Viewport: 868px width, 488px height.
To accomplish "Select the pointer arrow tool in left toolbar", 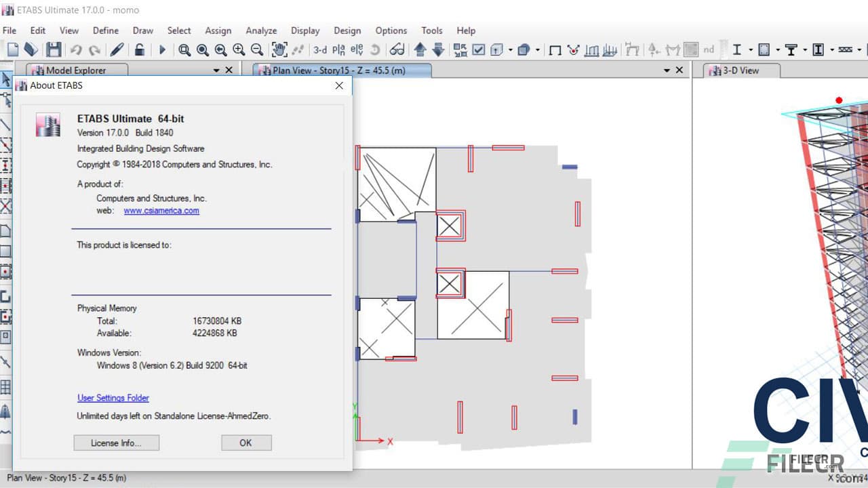I will (x=8, y=79).
